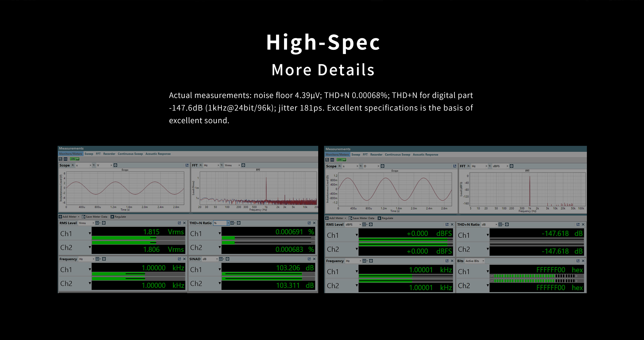
Task: Toggle the ON switch in right window
Action: [x=341, y=160]
